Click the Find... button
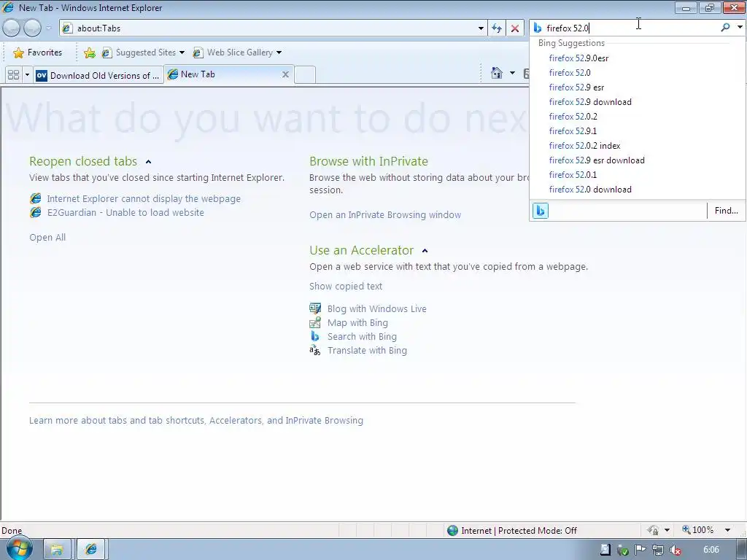The image size is (747, 560). click(x=726, y=211)
